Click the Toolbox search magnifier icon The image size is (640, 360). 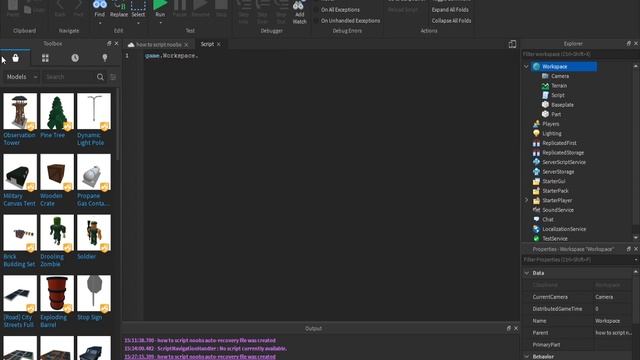(100, 77)
